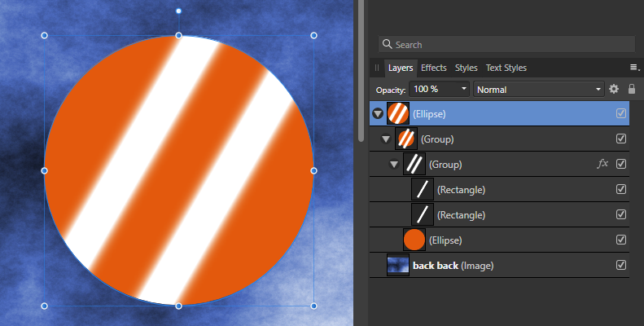Click the back back image thumbnail
The width and height of the screenshot is (644, 326).
398,265
